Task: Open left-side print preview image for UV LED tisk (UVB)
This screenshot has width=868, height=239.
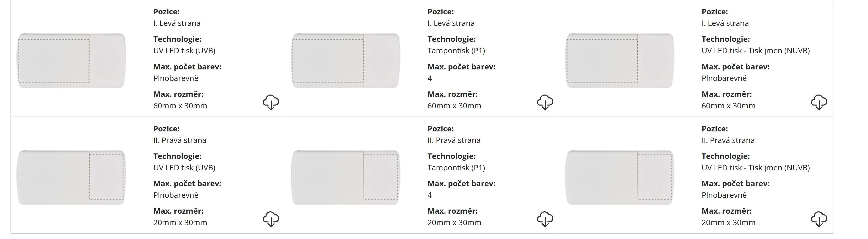Action: pyautogui.click(x=71, y=61)
